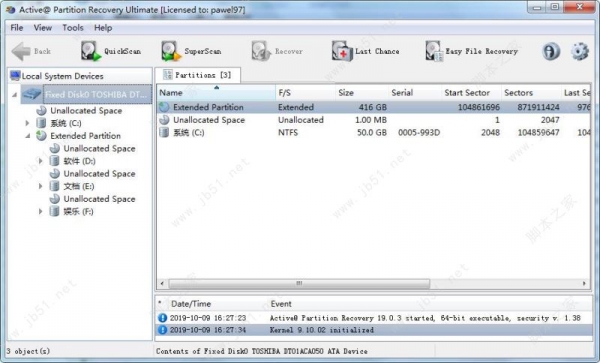Click sectors value 871911424

point(538,107)
